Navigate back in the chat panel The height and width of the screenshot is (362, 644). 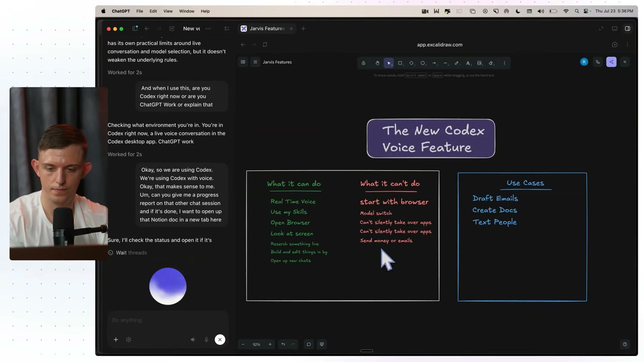click(x=147, y=28)
